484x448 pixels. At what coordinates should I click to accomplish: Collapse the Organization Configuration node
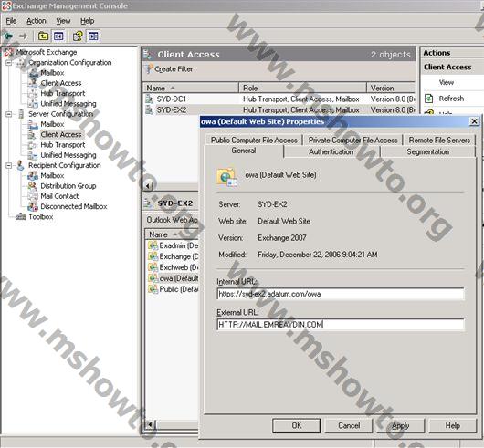click(x=8, y=63)
